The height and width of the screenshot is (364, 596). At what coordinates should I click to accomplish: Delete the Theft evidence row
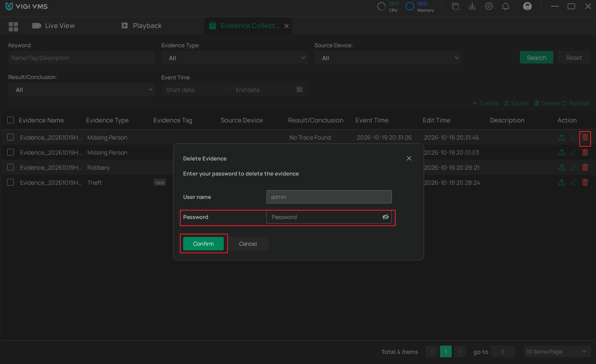point(585,183)
